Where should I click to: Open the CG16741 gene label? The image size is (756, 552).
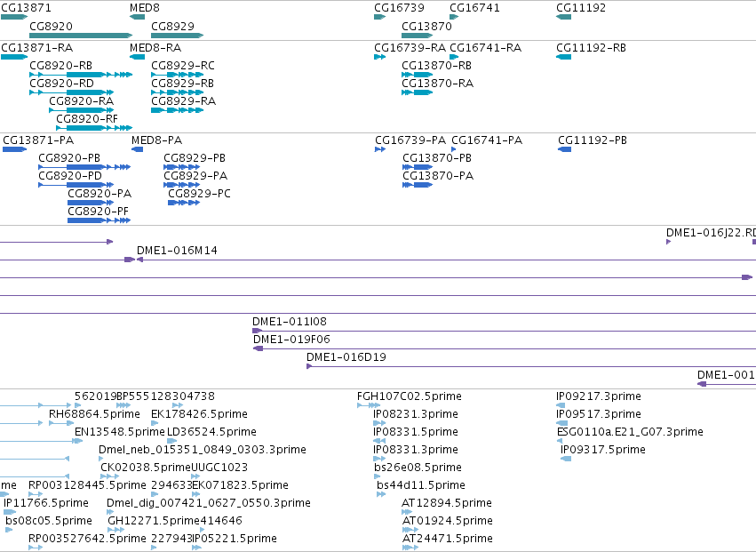point(475,8)
